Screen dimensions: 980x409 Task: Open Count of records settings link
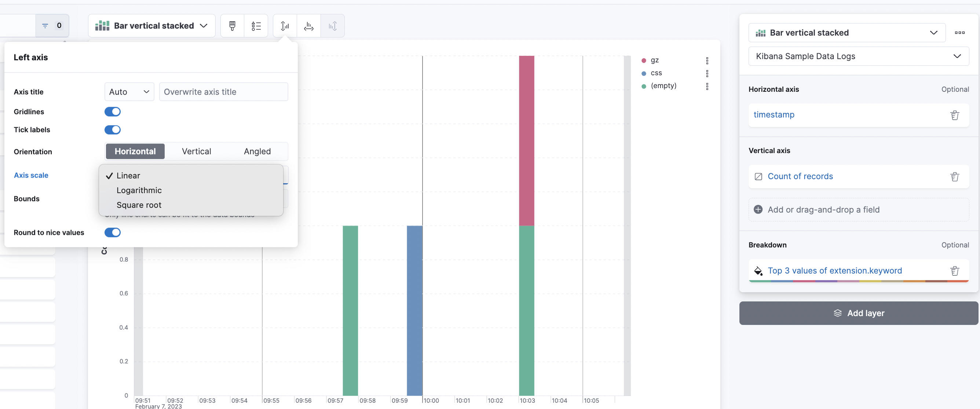(800, 176)
